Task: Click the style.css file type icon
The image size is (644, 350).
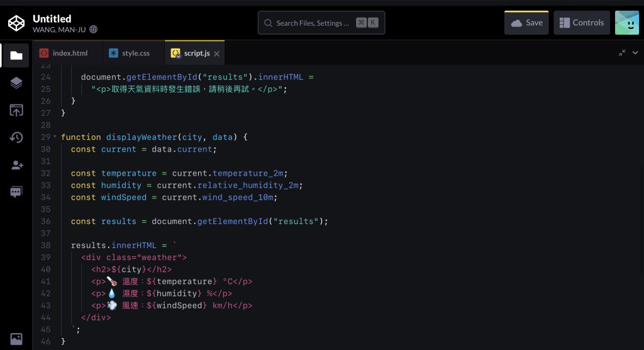Action: coord(113,53)
